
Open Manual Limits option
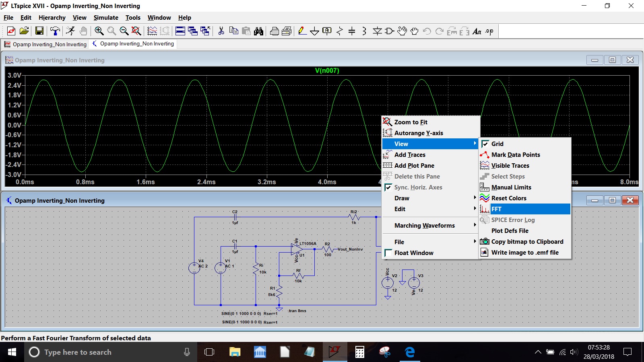click(525, 187)
